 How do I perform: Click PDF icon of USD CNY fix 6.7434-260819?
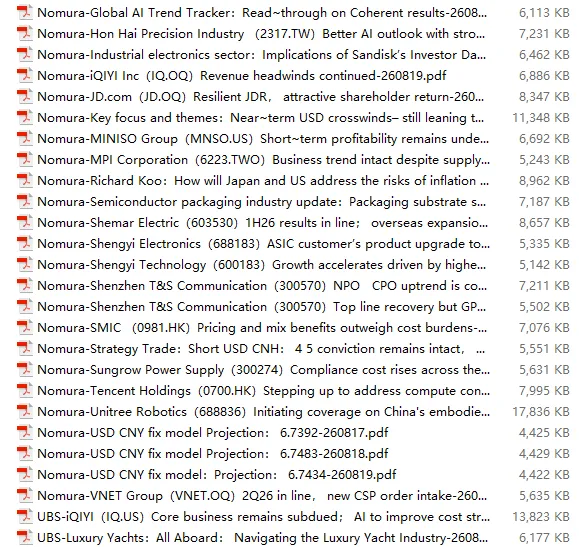coord(25,475)
